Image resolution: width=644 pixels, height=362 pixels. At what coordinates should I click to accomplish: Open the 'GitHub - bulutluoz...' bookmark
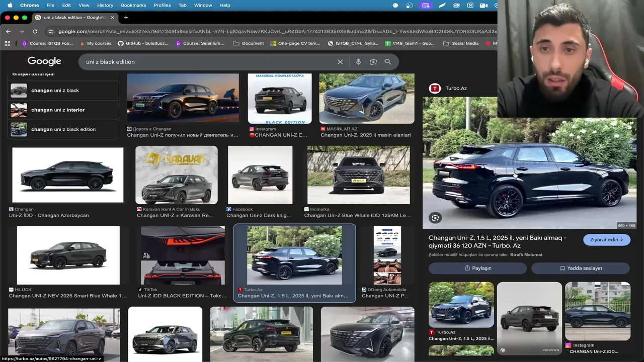tap(144, 43)
